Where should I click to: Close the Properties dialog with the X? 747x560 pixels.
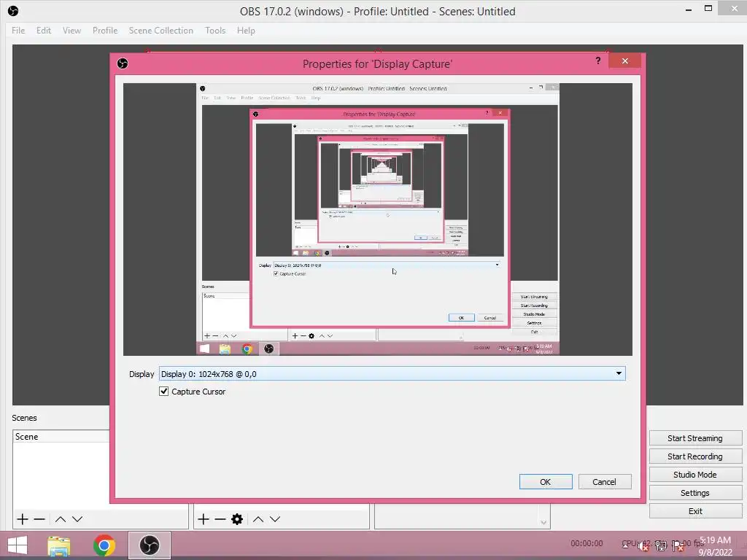624,61
